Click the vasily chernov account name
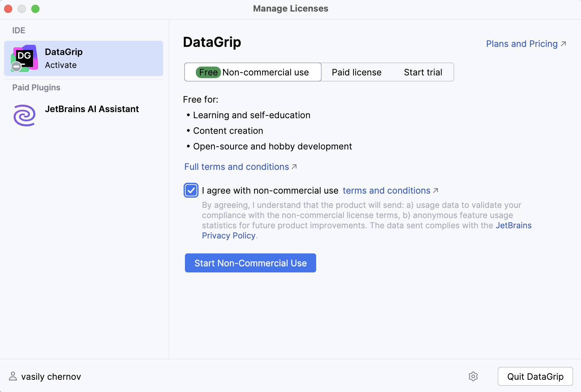 coord(51,376)
